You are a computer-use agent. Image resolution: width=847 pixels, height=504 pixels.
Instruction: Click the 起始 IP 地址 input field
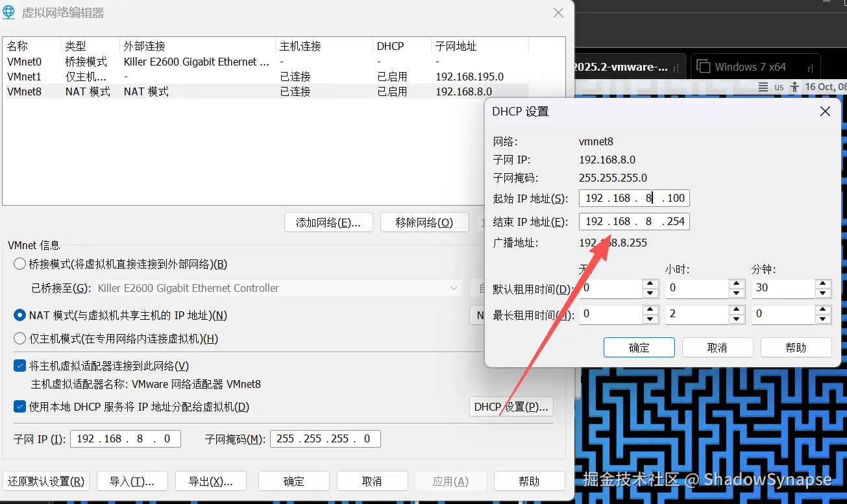click(634, 198)
